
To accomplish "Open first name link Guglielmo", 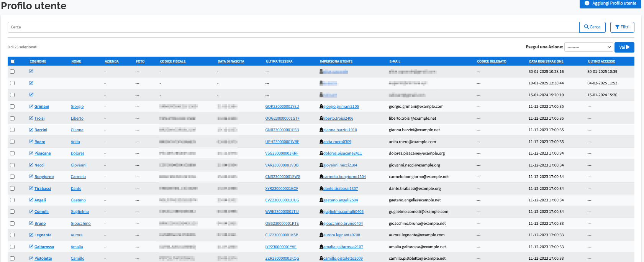I will pyautogui.click(x=80, y=212).
